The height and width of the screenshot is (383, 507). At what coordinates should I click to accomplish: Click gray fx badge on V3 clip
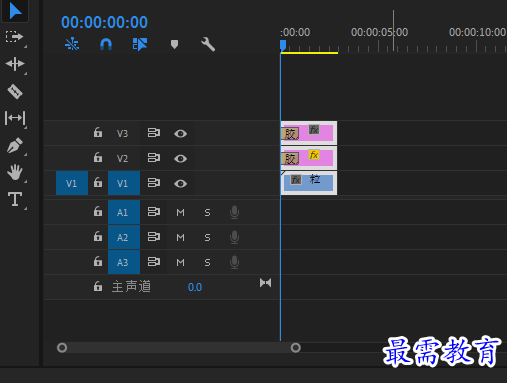314,129
